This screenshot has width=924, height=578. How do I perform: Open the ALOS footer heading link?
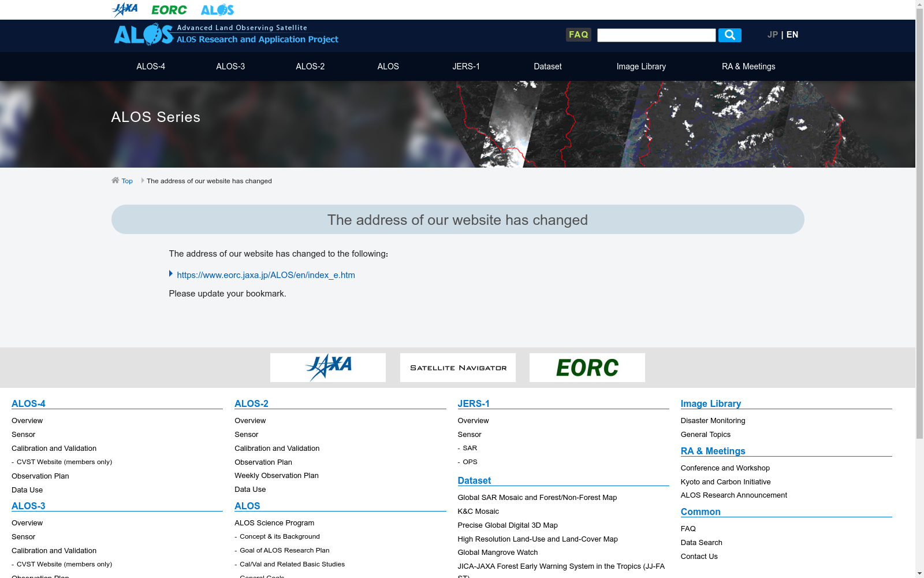(x=247, y=506)
